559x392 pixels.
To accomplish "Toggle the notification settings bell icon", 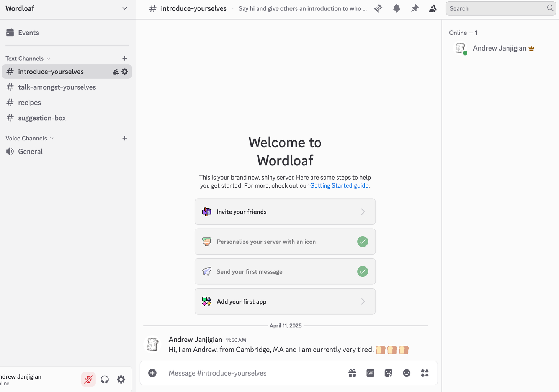I will (x=396, y=8).
